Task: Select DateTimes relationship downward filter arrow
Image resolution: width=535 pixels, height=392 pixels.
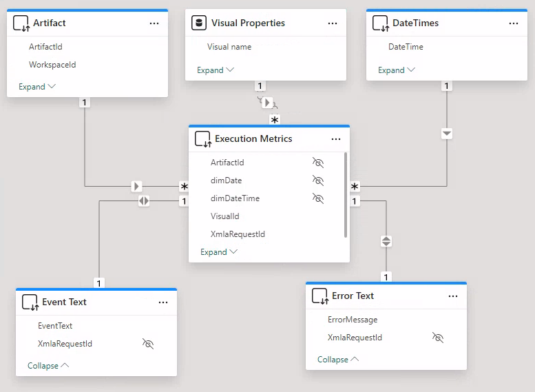Action: [447, 133]
